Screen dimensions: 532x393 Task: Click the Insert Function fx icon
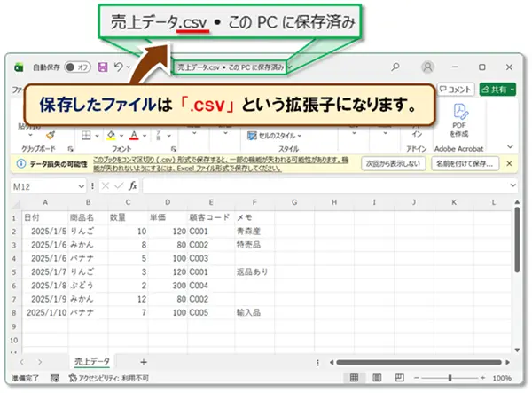(x=133, y=186)
